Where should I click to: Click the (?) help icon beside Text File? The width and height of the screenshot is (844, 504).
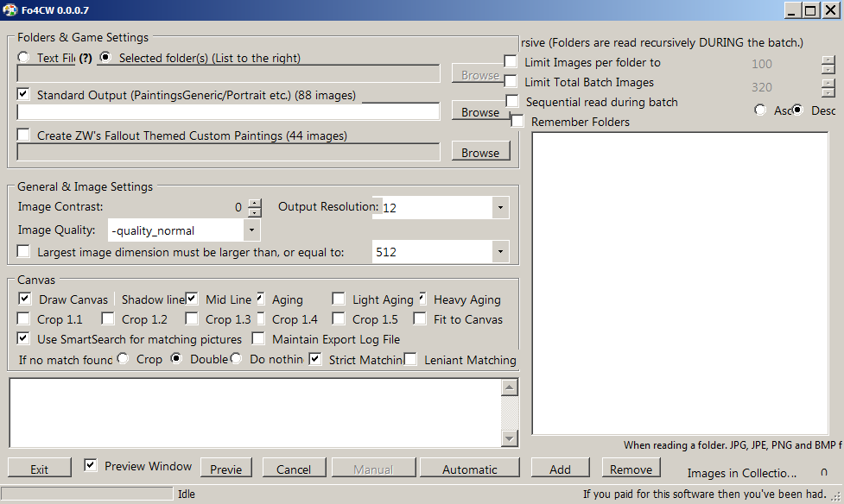86,59
